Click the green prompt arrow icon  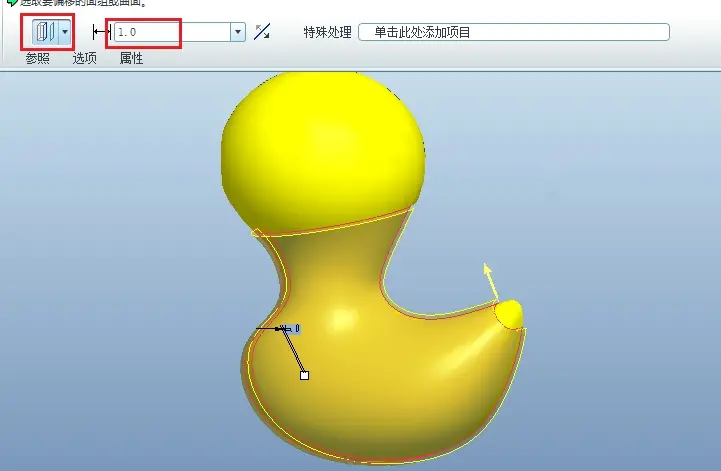(12, 2)
